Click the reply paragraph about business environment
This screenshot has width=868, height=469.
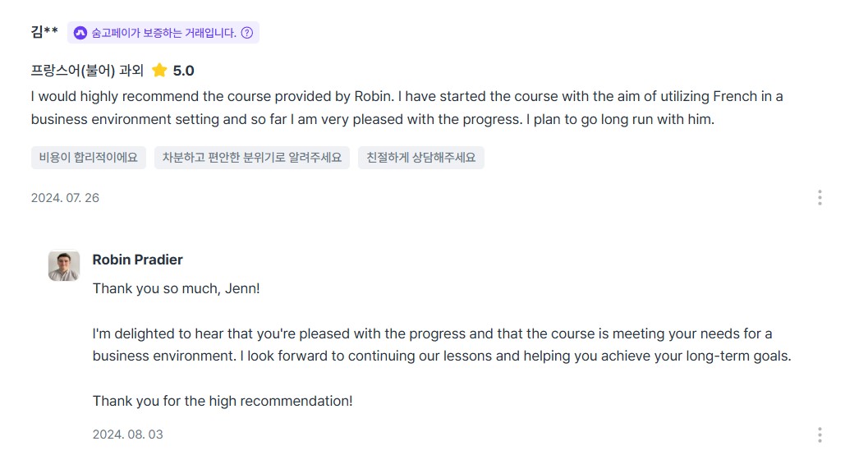pyautogui.click(x=442, y=345)
